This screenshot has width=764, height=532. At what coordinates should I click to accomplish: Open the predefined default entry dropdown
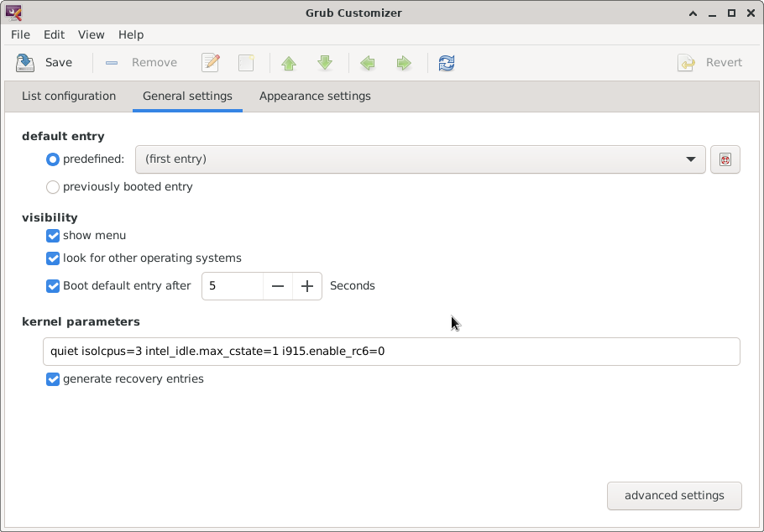tap(420, 159)
